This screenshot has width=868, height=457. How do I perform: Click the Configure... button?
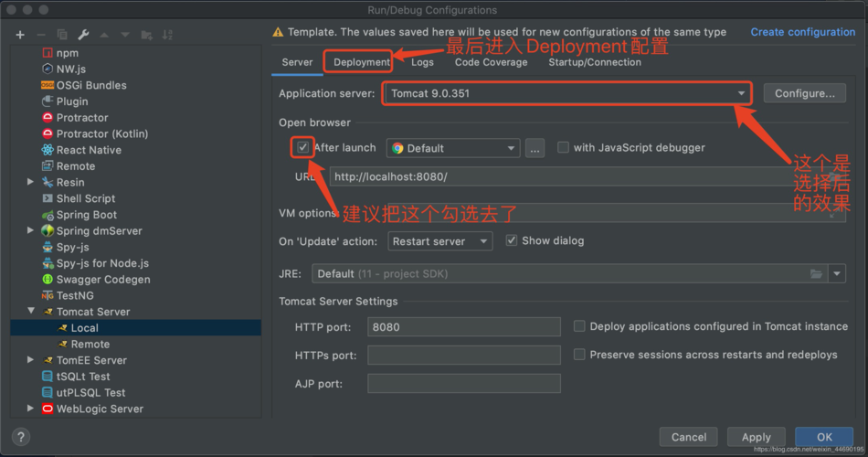tap(805, 93)
